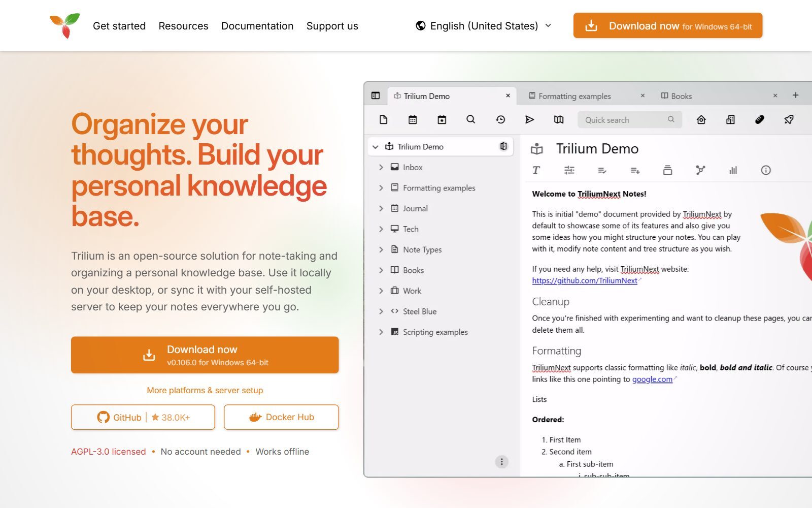
Task: Click the header Download now for Windows button
Action: tap(668, 25)
